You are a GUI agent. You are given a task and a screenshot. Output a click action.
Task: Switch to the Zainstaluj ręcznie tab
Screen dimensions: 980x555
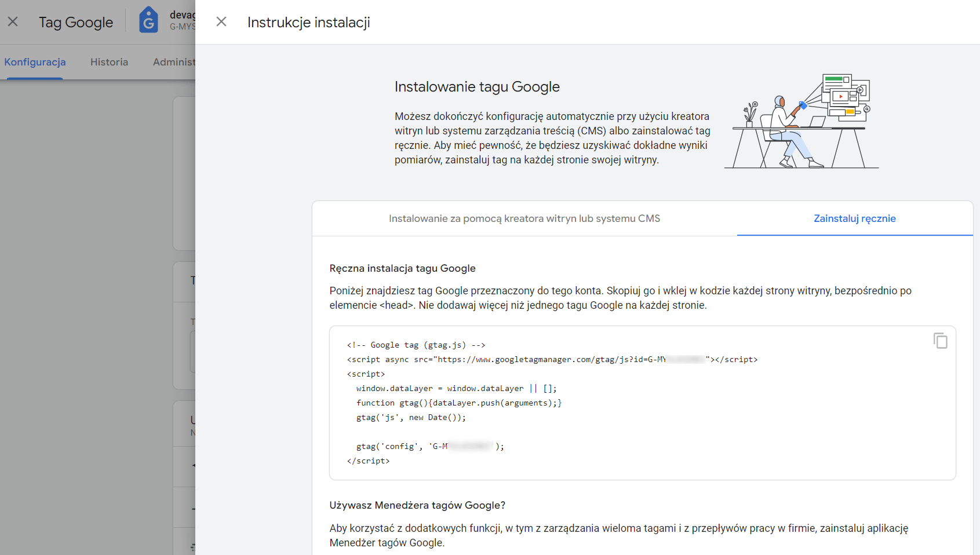(x=854, y=218)
